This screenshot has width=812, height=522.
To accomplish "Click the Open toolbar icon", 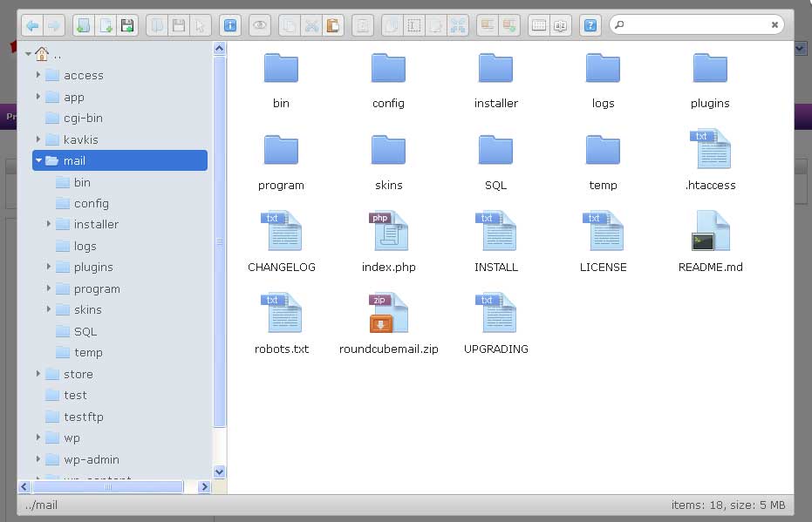I will [157, 25].
